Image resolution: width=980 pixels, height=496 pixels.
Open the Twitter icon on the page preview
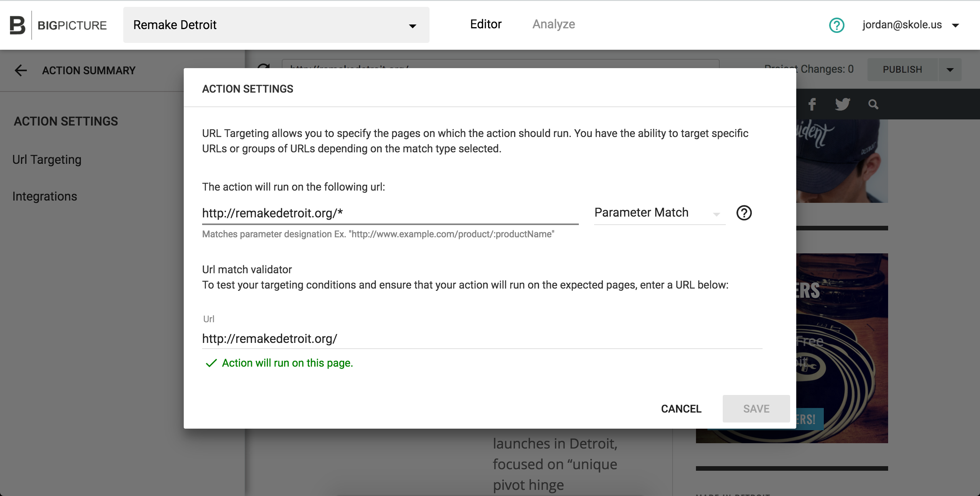point(842,104)
